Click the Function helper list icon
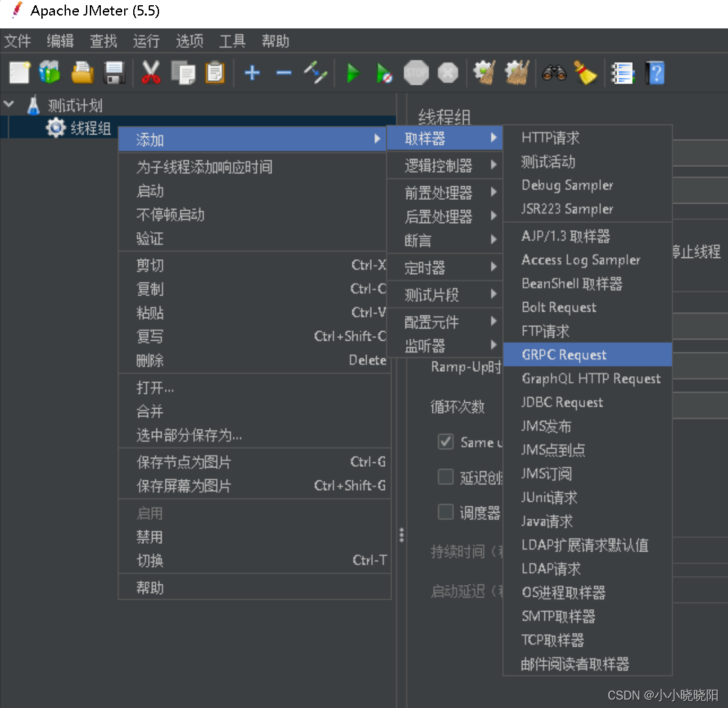This screenshot has height=708, width=728. click(622, 73)
